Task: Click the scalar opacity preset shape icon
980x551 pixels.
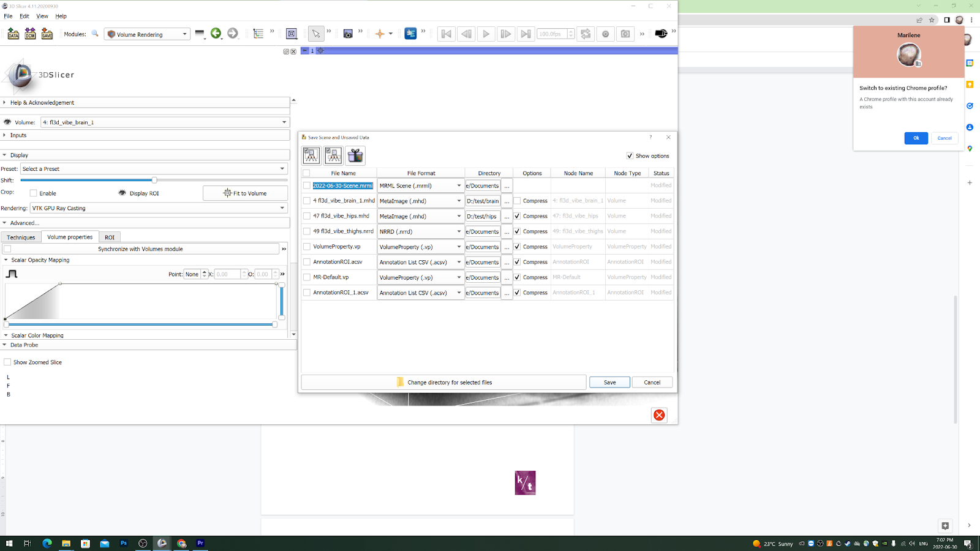Action: tap(12, 274)
